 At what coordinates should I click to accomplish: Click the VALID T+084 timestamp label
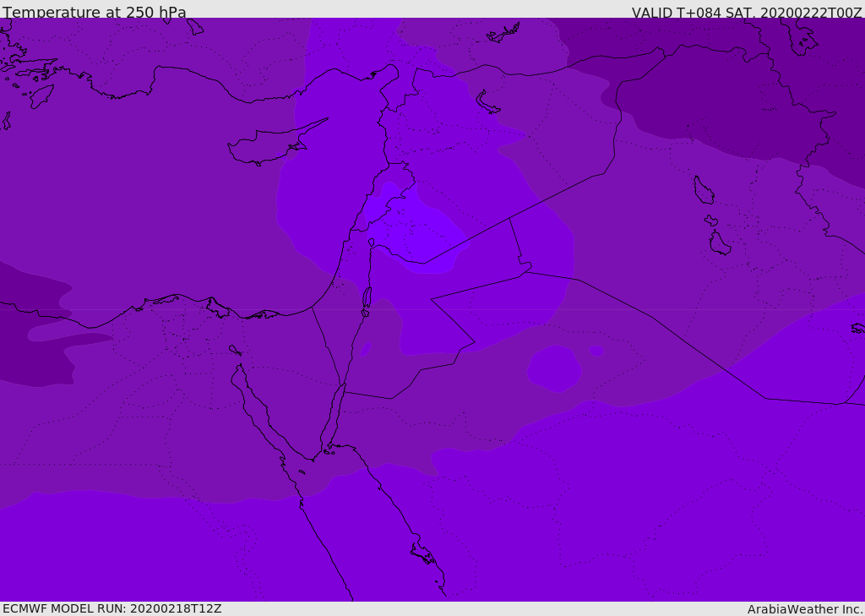(x=747, y=13)
